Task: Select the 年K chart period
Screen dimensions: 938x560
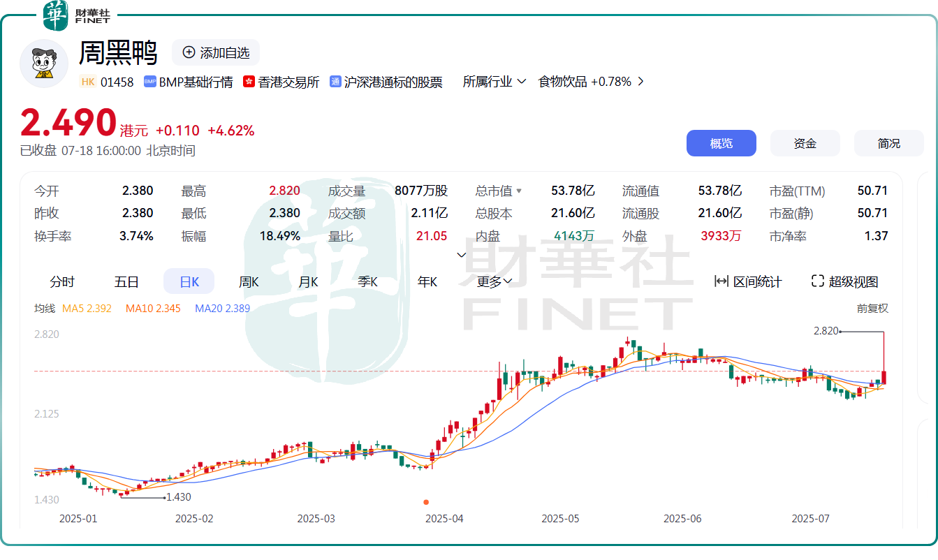Action: tap(427, 281)
